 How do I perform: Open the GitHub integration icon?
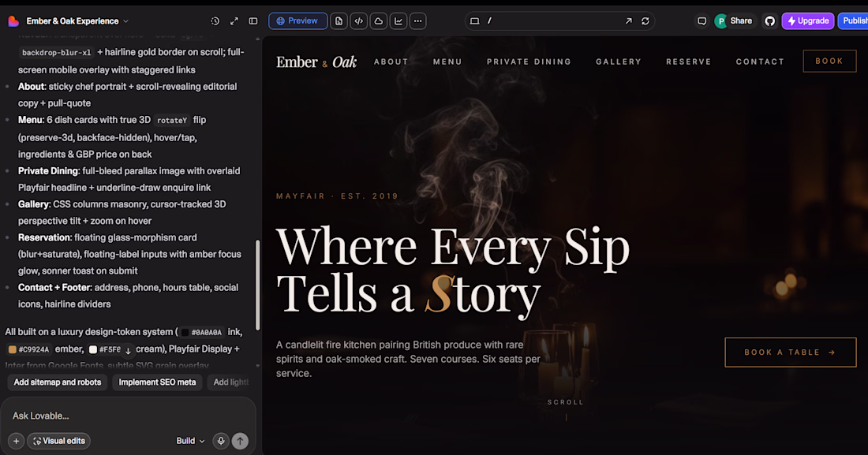coord(770,21)
